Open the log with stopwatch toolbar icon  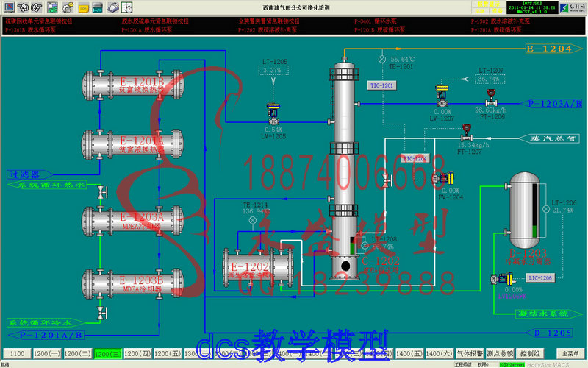(127, 7)
